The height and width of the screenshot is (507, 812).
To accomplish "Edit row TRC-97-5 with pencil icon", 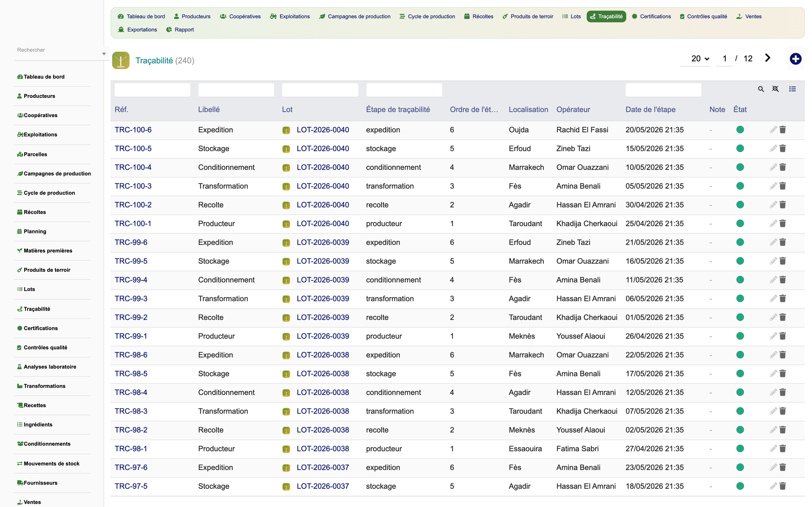I will [x=773, y=486].
